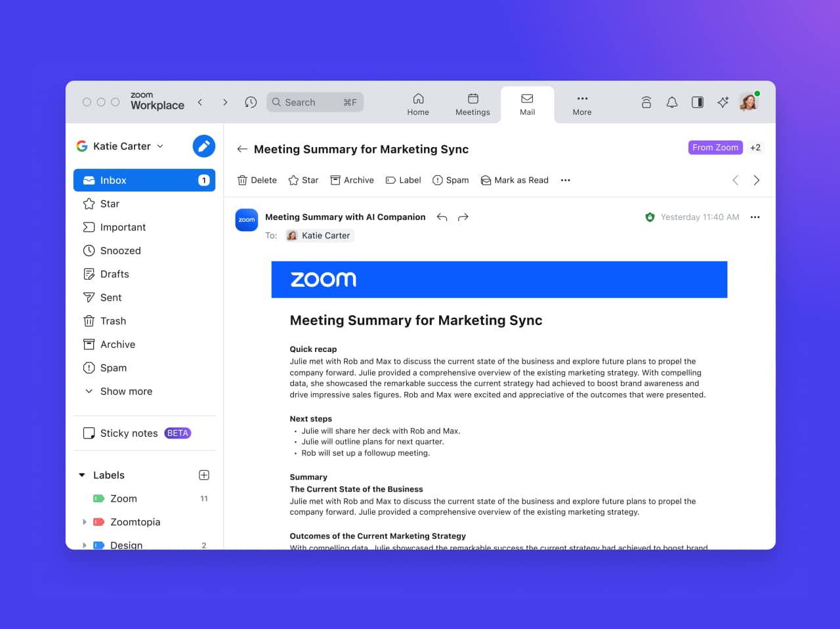Screen dimensions: 840x629
Task: Select the green Zoom label
Action: coord(123,499)
